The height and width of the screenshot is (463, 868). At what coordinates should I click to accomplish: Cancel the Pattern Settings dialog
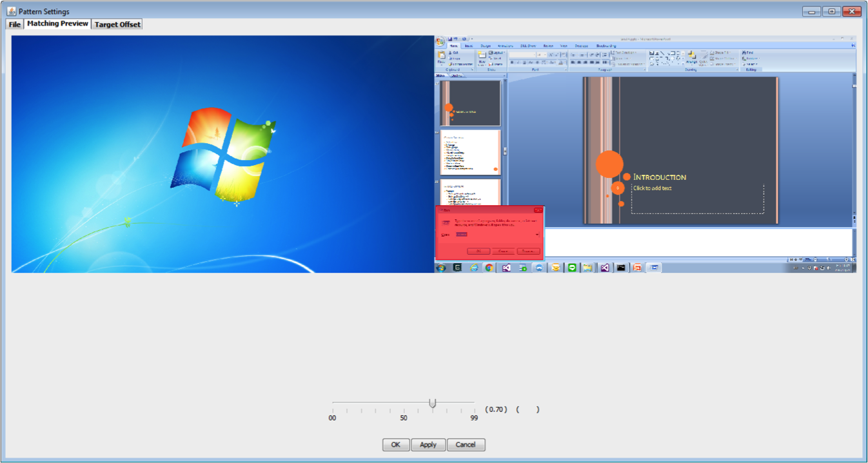(466, 444)
